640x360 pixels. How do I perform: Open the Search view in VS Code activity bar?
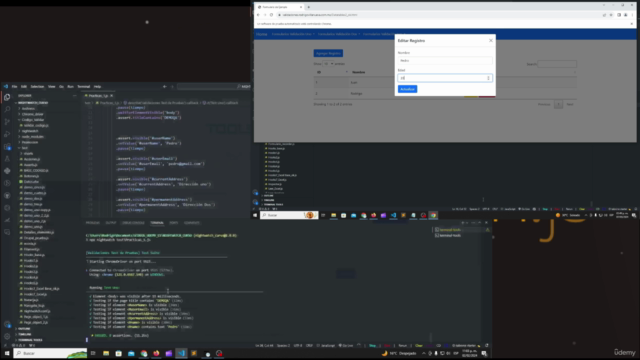(7, 109)
